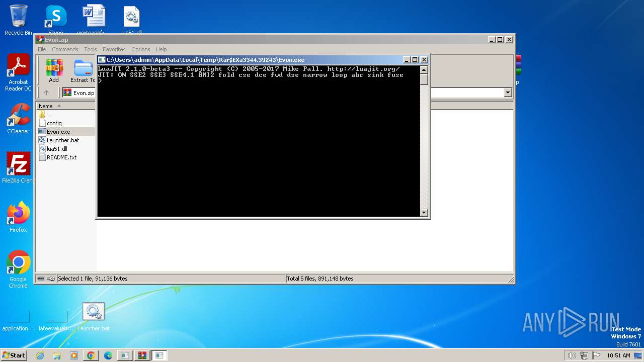Click console scrollbar up arrow
This screenshot has height=362, width=644.
(424, 70)
